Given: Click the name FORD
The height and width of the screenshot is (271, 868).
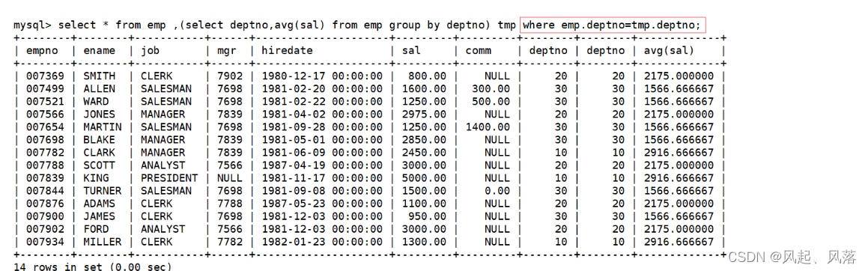Looking at the screenshot, I should point(96,229).
